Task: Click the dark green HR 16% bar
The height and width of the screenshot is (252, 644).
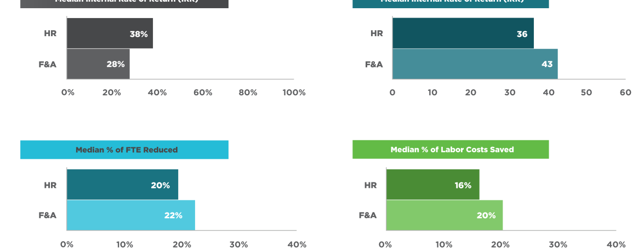Action: (x=432, y=185)
